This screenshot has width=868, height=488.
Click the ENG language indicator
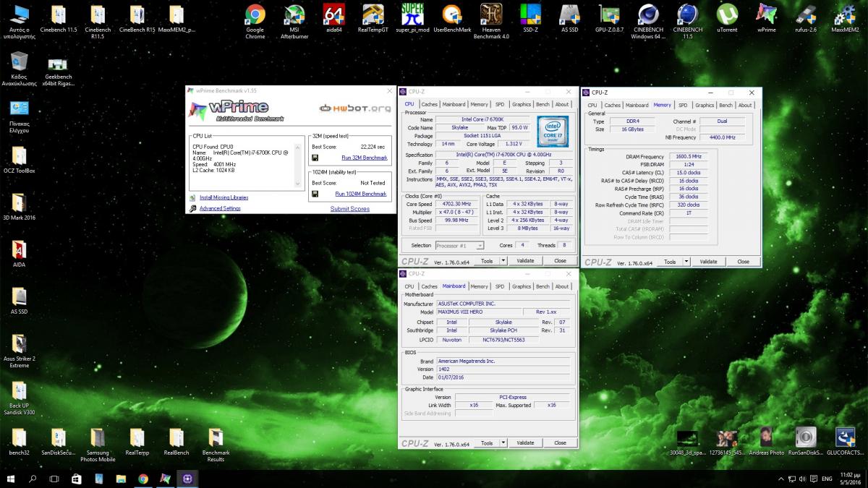[825, 479]
